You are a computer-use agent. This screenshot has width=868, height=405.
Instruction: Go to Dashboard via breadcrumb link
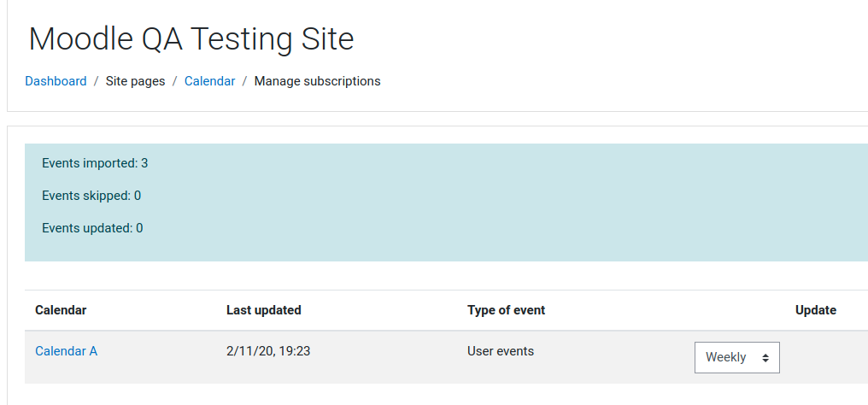click(56, 81)
